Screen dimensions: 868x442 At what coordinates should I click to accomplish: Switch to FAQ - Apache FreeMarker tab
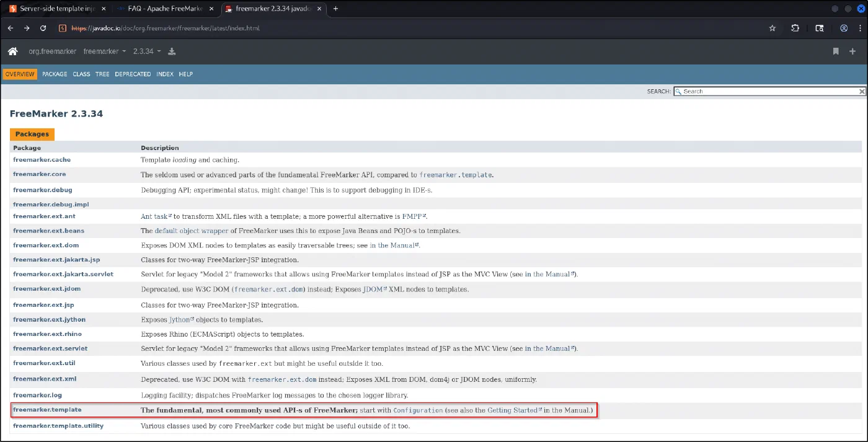pyautogui.click(x=164, y=9)
